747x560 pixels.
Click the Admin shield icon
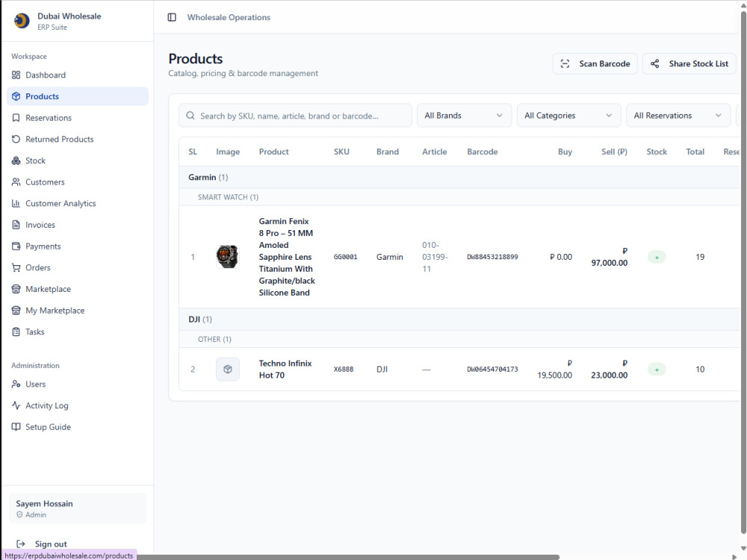tap(19, 514)
